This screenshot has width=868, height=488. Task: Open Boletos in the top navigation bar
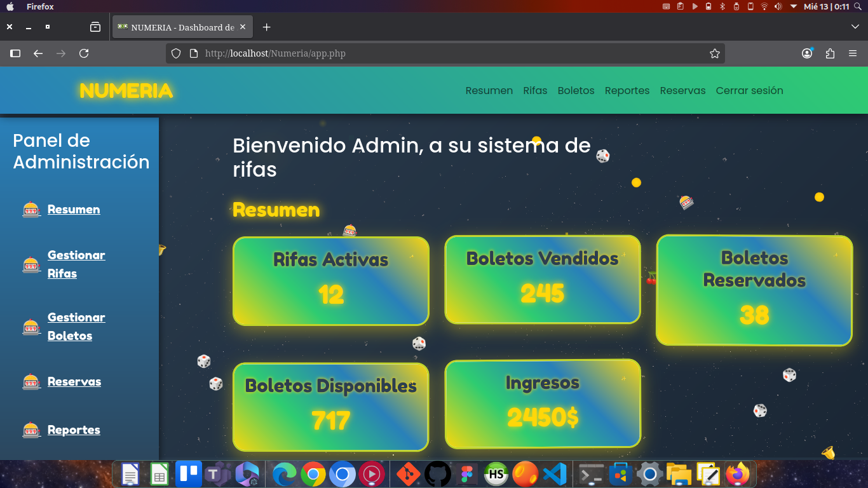click(576, 90)
